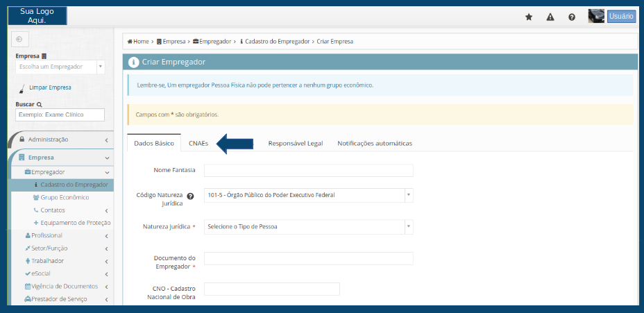Focus the Buscar search field
The height and width of the screenshot is (313, 644).
60,115
